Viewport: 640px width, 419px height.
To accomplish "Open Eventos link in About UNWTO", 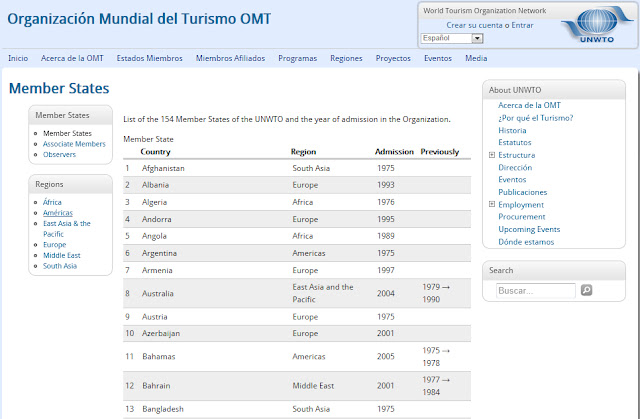I will pyautogui.click(x=512, y=180).
